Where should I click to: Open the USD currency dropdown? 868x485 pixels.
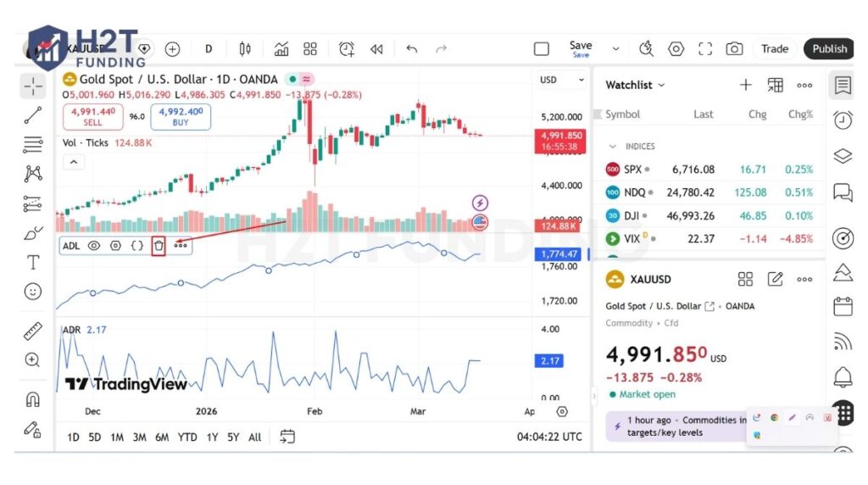tap(563, 80)
